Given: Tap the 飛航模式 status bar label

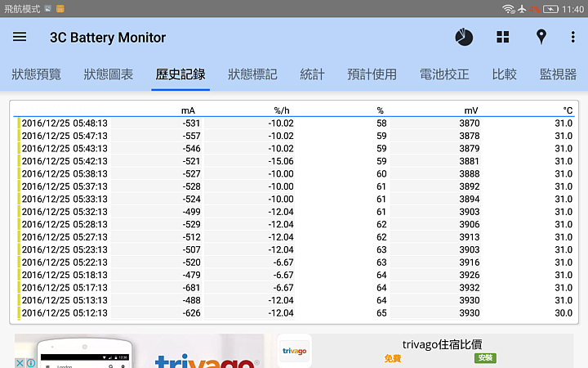Looking at the screenshot, I should pos(22,9).
